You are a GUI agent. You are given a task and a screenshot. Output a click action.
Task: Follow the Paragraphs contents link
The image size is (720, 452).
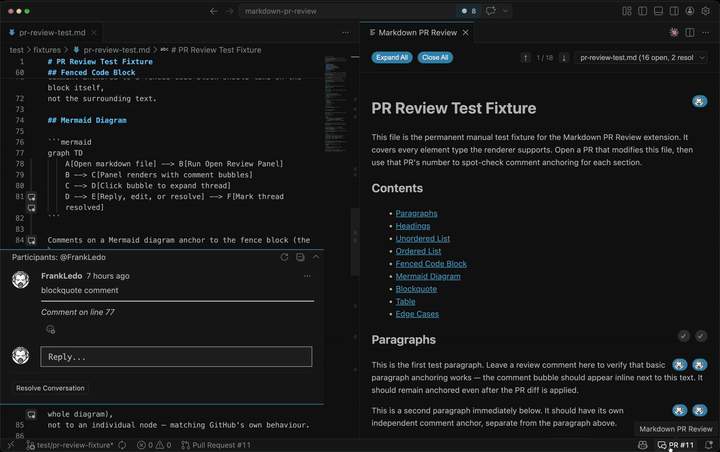(416, 214)
